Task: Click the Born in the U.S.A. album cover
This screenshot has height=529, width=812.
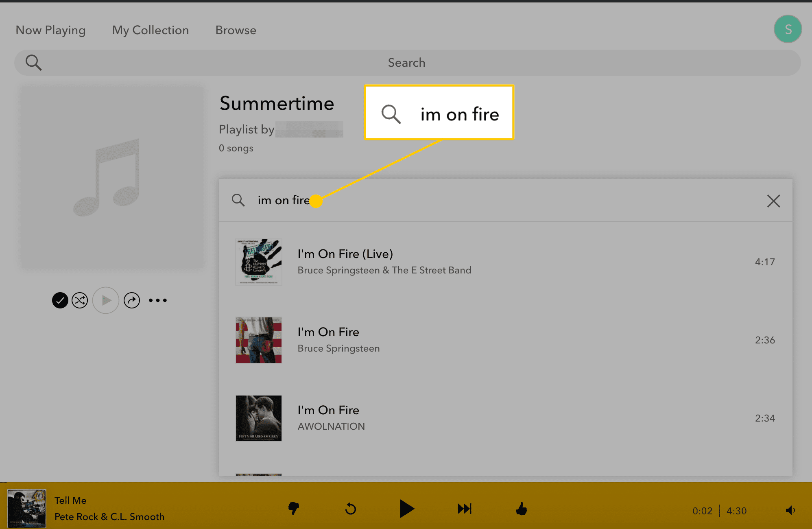Action: click(259, 340)
